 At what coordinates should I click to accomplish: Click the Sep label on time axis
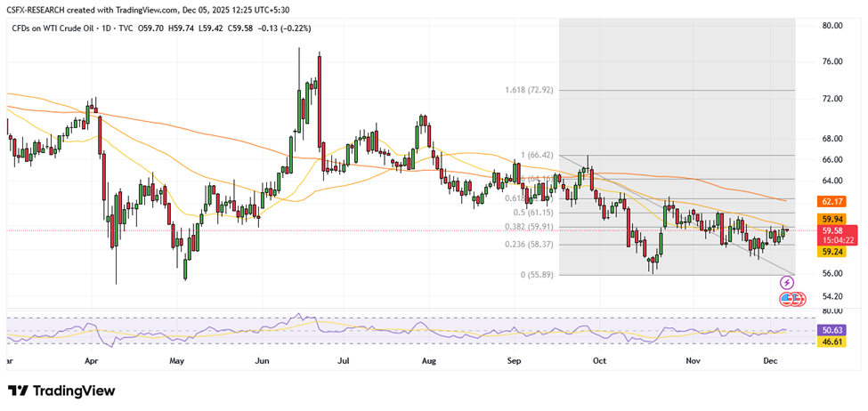[x=514, y=362]
